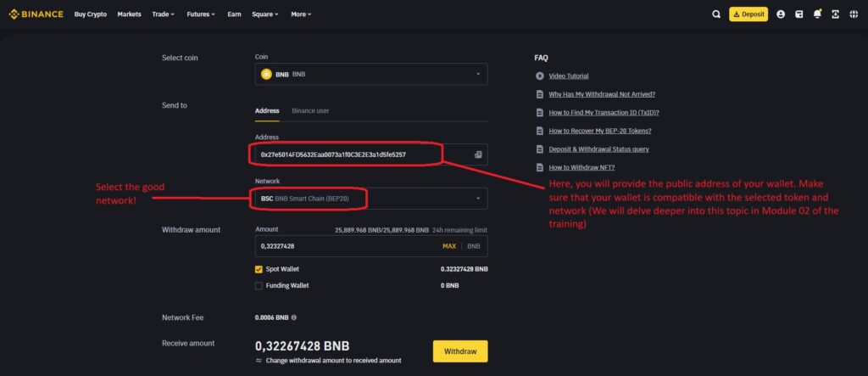Open the Coin selection dropdown
The width and height of the screenshot is (868, 376).
pos(371,75)
